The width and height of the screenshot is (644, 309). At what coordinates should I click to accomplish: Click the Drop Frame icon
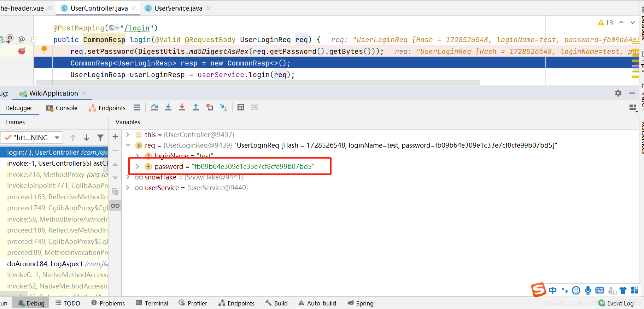coord(210,107)
